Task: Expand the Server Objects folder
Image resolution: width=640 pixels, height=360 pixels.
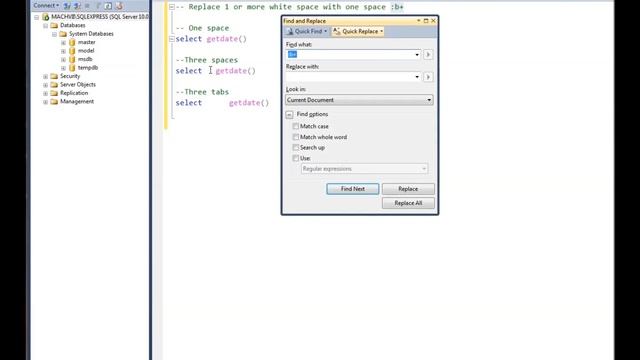Action: click(45, 85)
